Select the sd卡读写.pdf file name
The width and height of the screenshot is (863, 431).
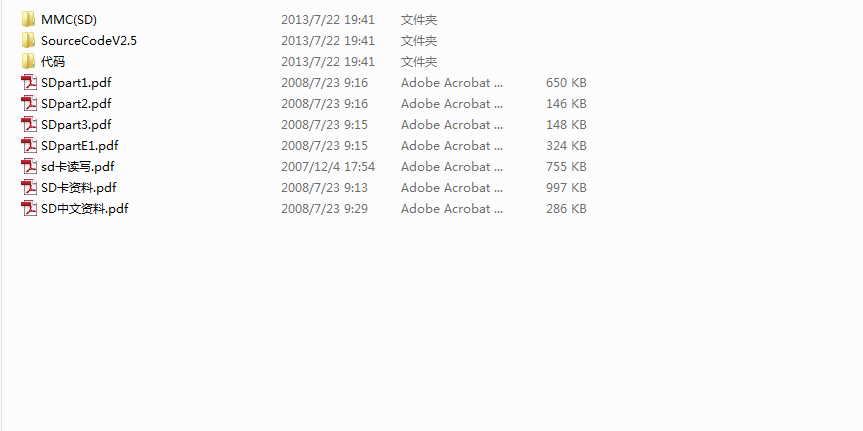click(x=78, y=166)
